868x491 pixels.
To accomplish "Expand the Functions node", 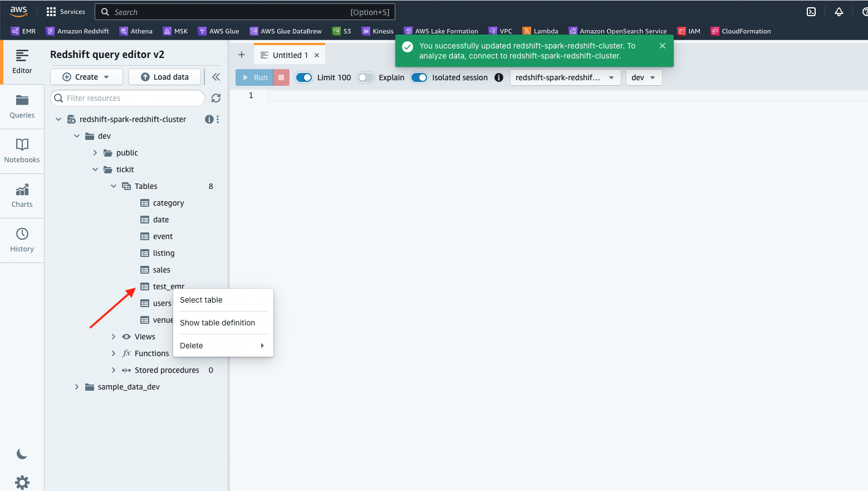I will click(114, 353).
